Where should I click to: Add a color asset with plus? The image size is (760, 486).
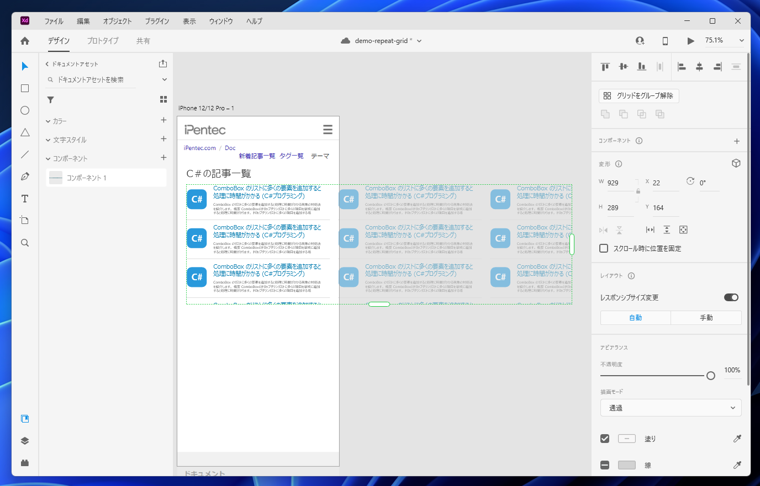coord(163,120)
